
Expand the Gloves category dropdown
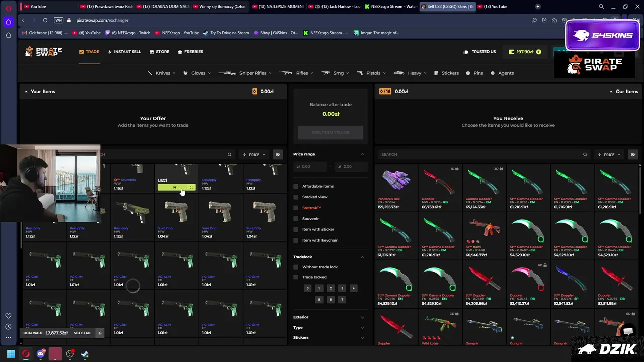click(197, 73)
